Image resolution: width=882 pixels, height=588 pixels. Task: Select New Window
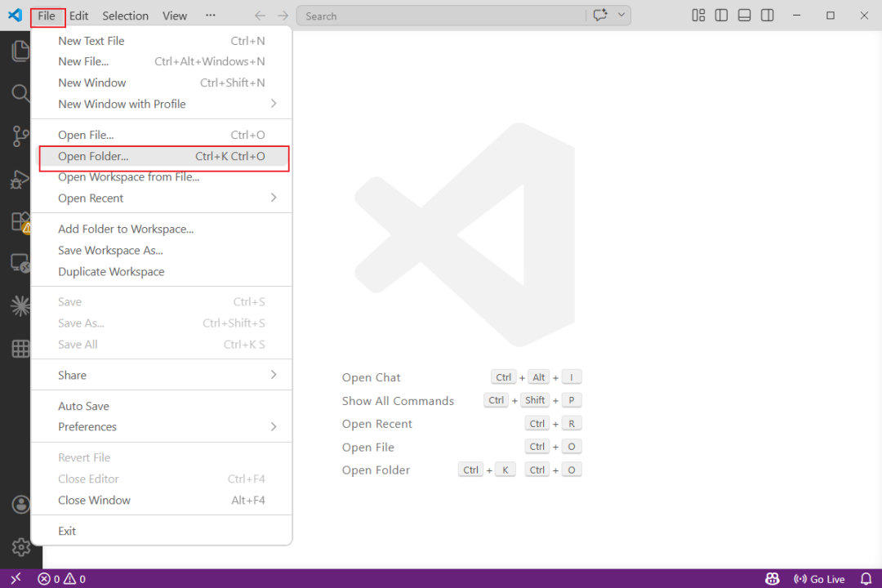click(162, 82)
